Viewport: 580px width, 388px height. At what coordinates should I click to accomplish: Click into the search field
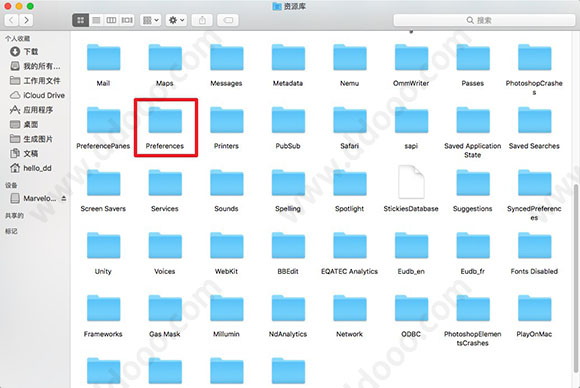484,20
